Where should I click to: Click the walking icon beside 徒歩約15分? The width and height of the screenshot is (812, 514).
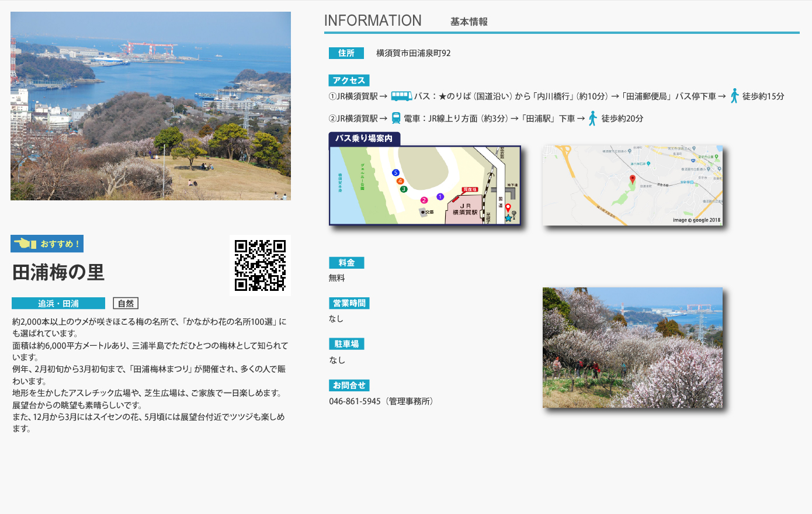tap(734, 96)
